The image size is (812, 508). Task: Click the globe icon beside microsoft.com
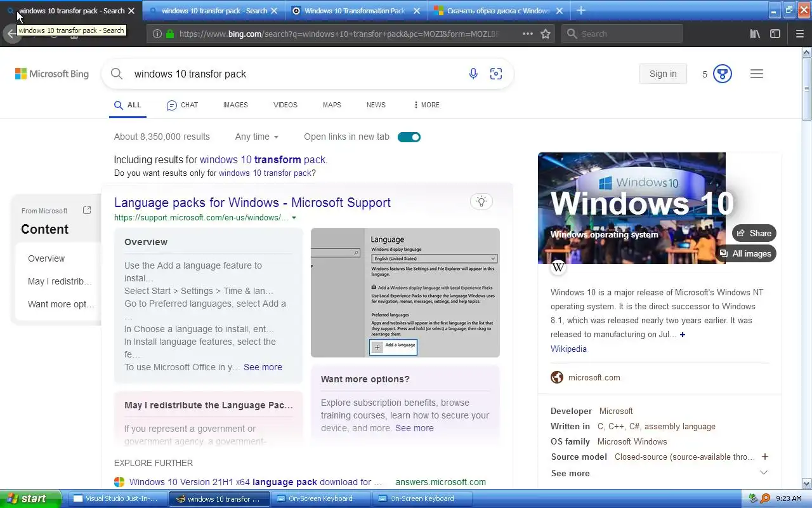[x=557, y=377]
